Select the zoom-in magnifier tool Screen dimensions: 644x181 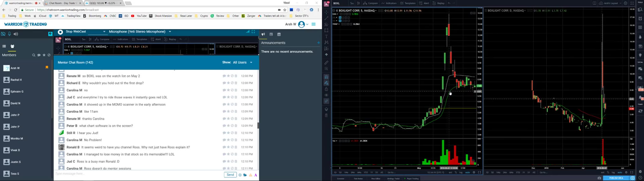point(327,69)
